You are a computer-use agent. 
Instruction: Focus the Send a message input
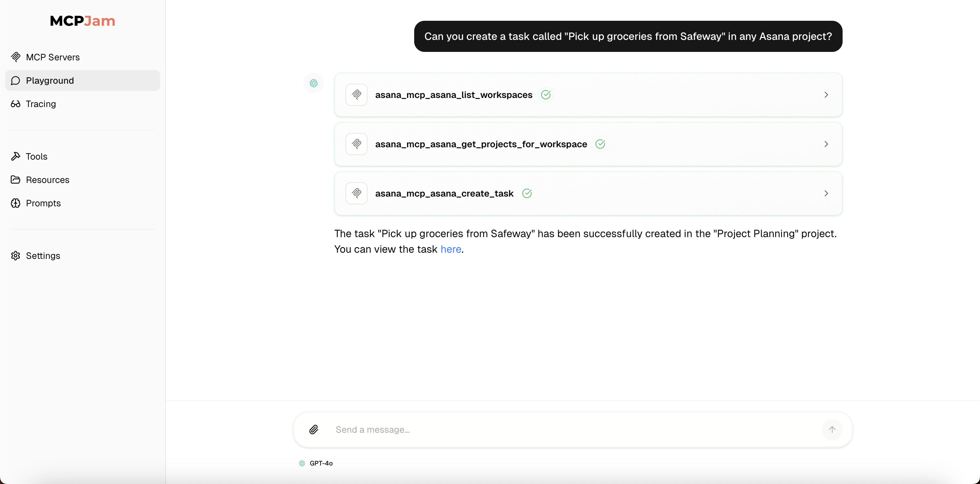(573, 430)
